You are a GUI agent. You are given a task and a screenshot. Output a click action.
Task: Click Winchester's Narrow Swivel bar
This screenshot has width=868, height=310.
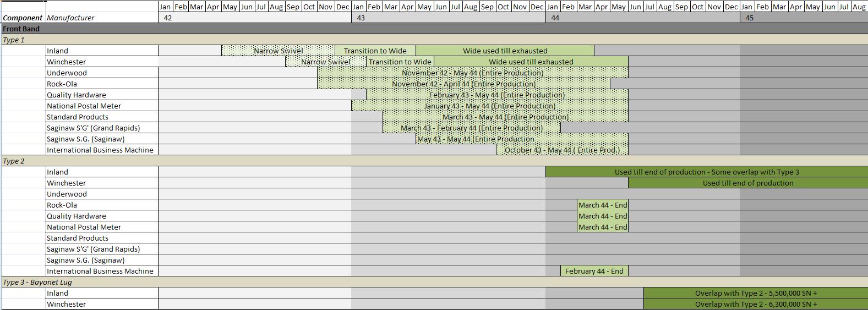coord(326,62)
